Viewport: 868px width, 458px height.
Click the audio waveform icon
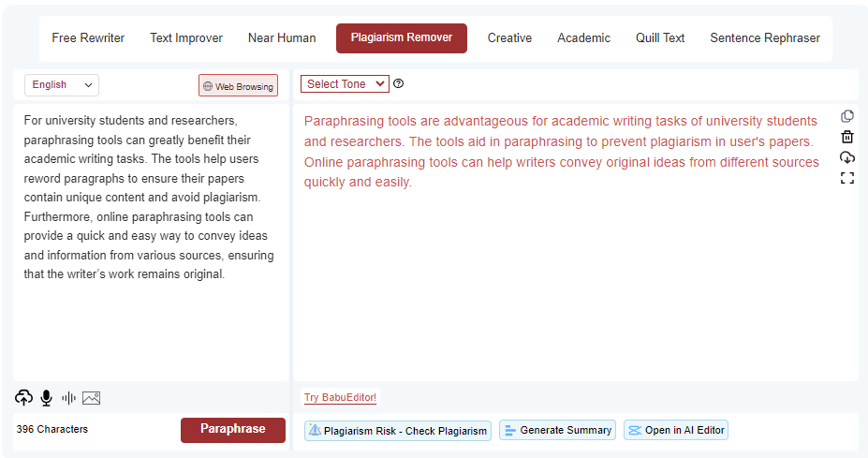click(x=68, y=398)
